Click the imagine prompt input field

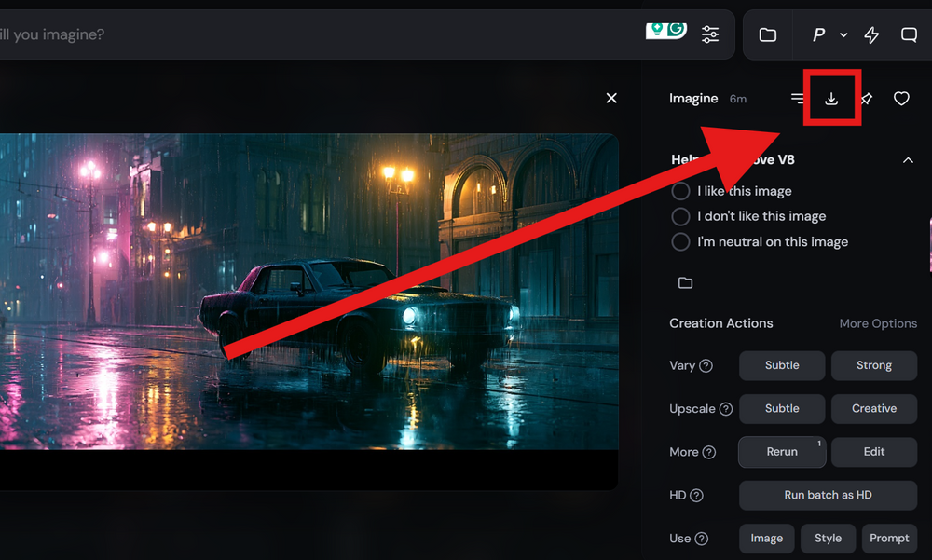pyautogui.click(x=321, y=34)
